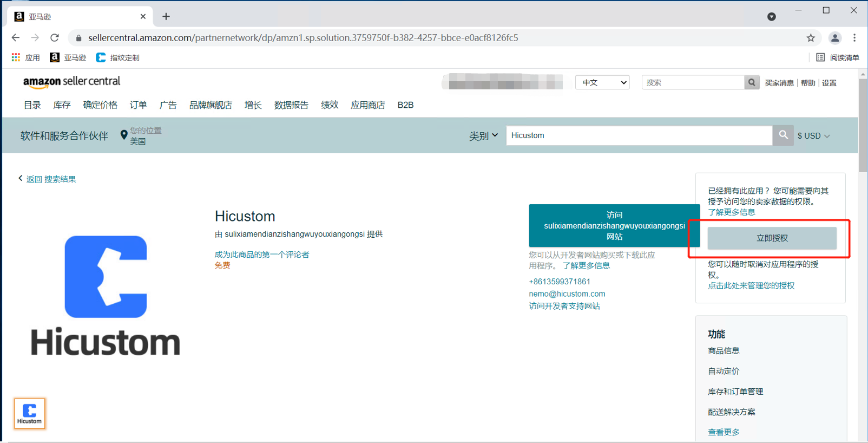Open the 库存 menu
The width and height of the screenshot is (868, 443).
click(x=62, y=105)
